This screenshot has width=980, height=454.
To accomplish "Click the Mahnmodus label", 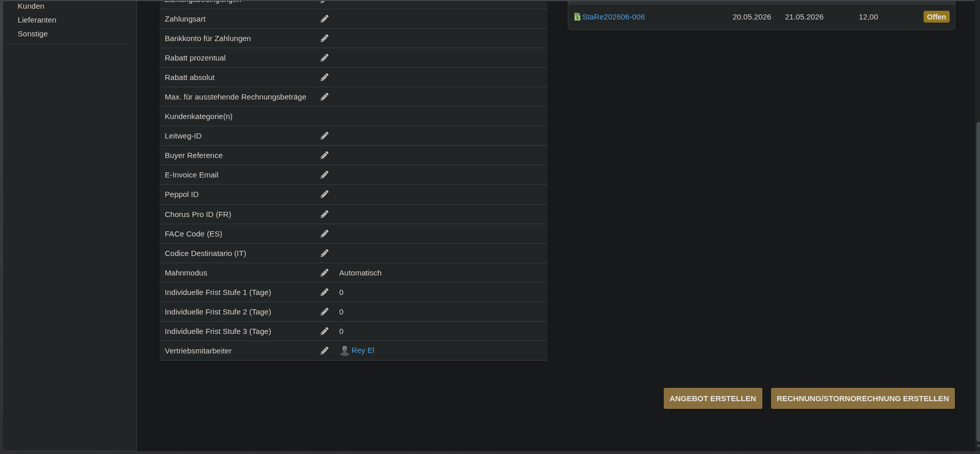I will 186,273.
